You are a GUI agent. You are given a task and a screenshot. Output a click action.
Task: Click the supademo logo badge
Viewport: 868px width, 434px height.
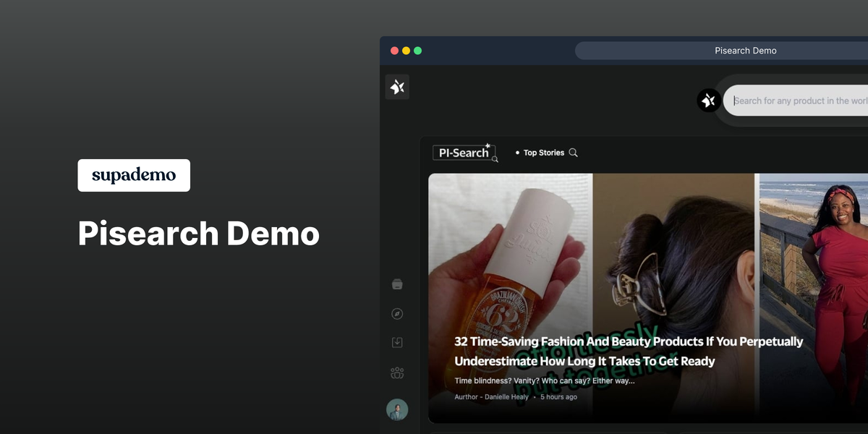tap(134, 175)
